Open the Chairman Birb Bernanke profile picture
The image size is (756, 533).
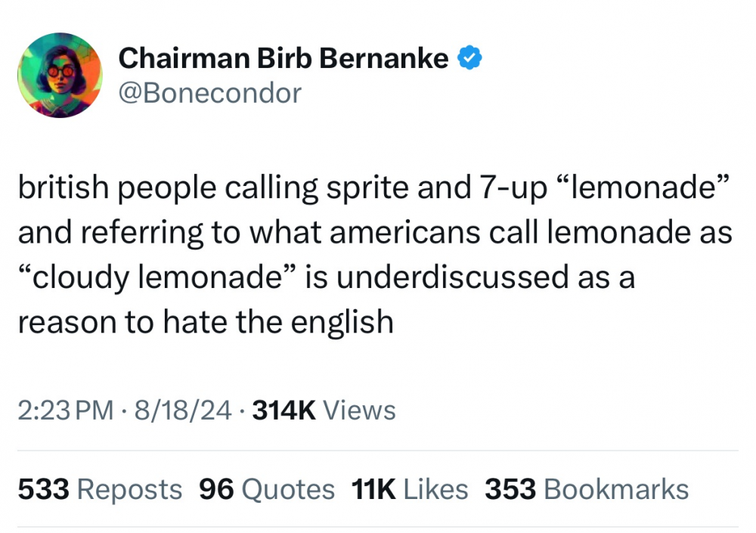[60, 76]
